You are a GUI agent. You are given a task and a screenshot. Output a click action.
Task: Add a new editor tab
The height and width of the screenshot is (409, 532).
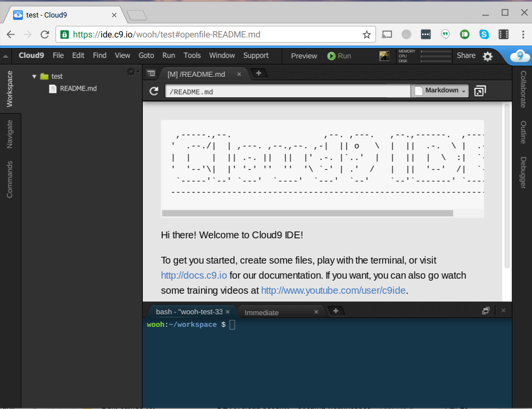pyautogui.click(x=258, y=73)
